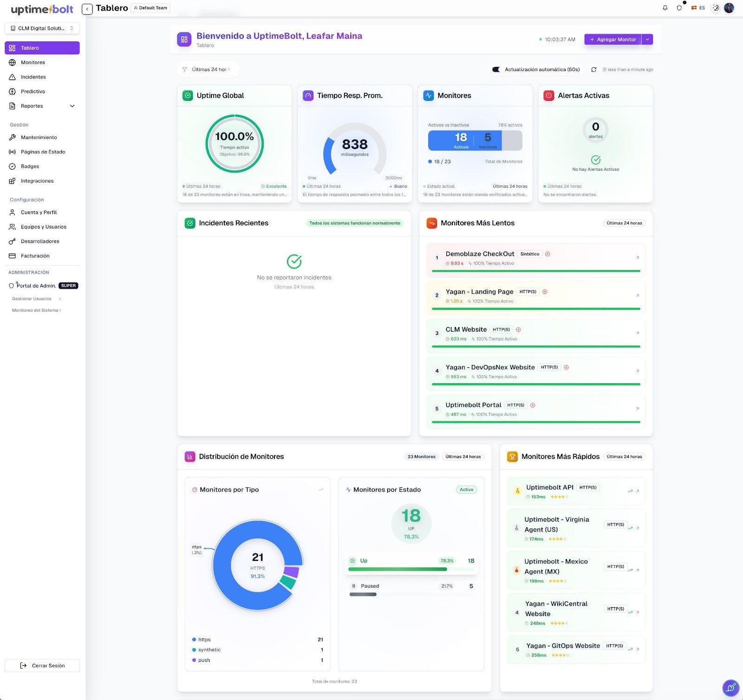This screenshot has height=700, width=743.
Task: Click the user profile avatar
Action: pos(729,8)
